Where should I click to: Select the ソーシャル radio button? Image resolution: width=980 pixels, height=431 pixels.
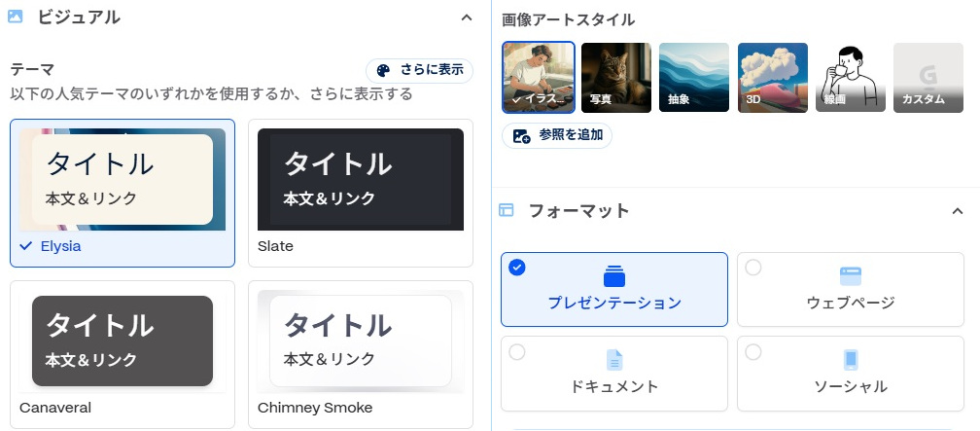[753, 352]
